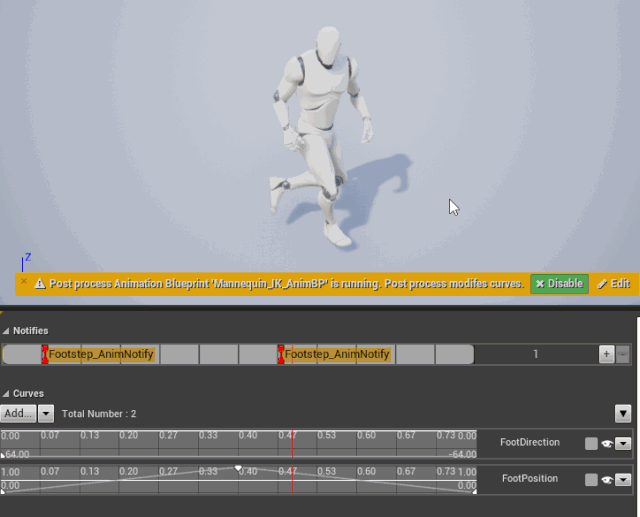Toggle FootDirection curve visibility eye
640x517 pixels.
[x=607, y=444]
